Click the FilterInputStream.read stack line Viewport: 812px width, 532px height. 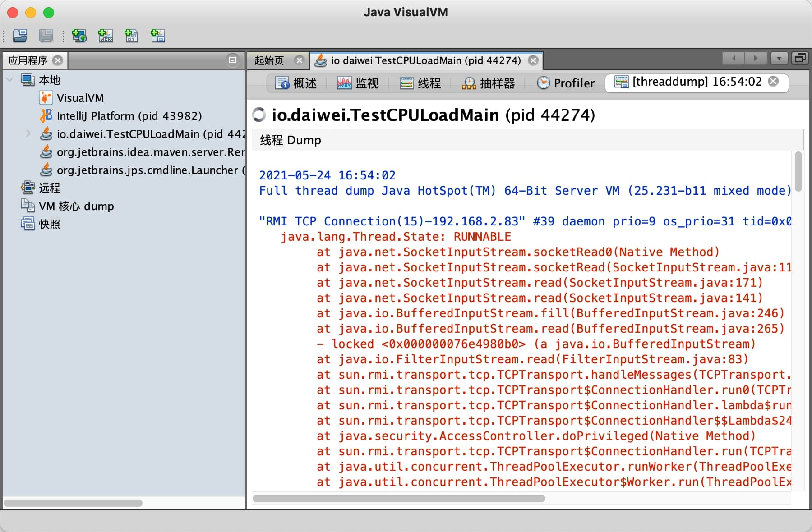pos(532,359)
